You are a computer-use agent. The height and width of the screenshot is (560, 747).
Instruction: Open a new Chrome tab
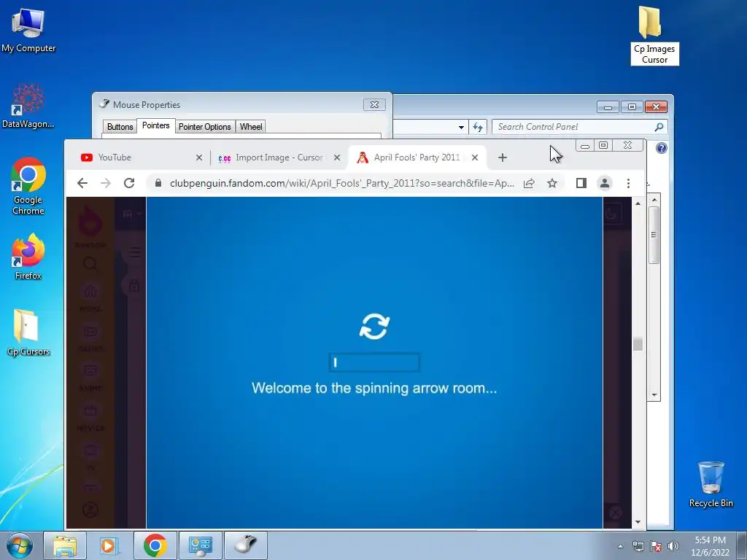(x=503, y=157)
